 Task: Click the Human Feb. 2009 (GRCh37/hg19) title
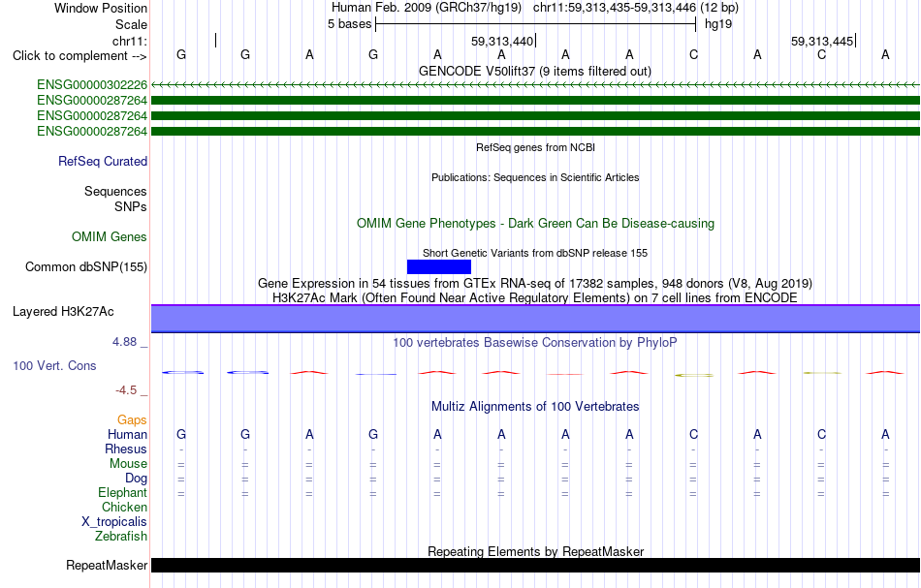pyautogui.click(x=427, y=8)
